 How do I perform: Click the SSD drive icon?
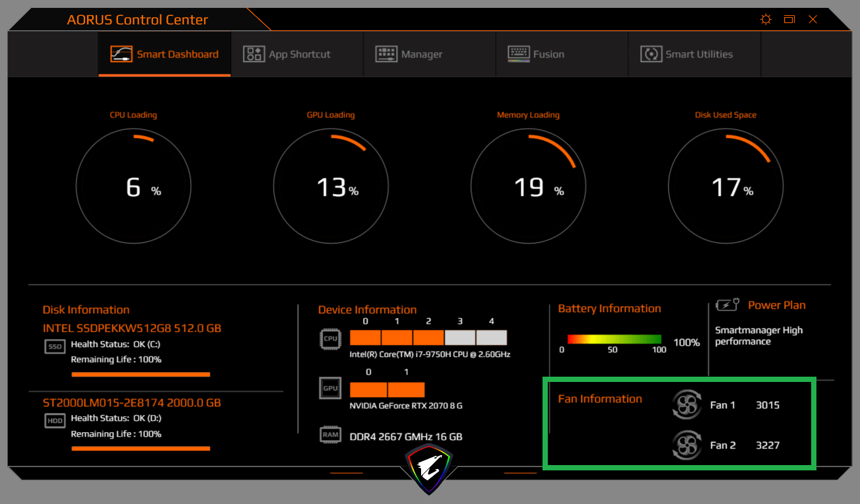55,346
